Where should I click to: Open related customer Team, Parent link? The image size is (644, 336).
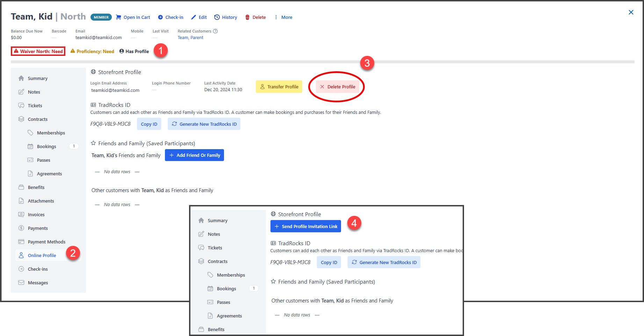point(190,38)
